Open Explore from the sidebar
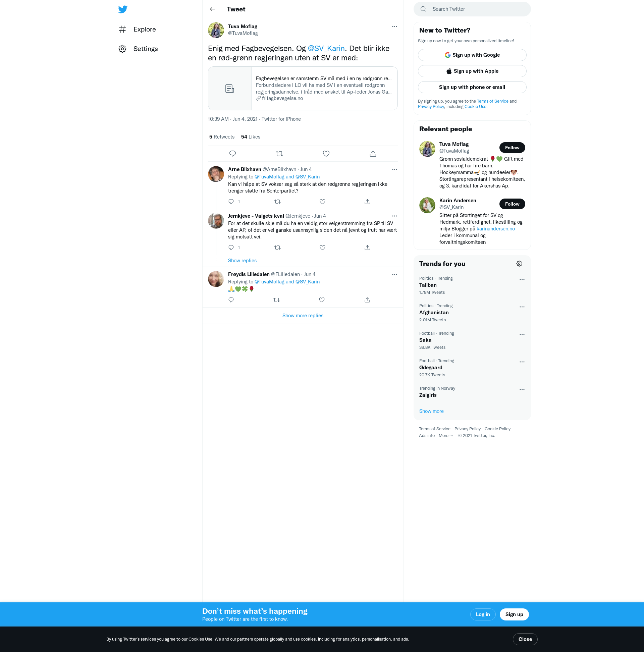This screenshot has height=652, width=644. click(138, 30)
